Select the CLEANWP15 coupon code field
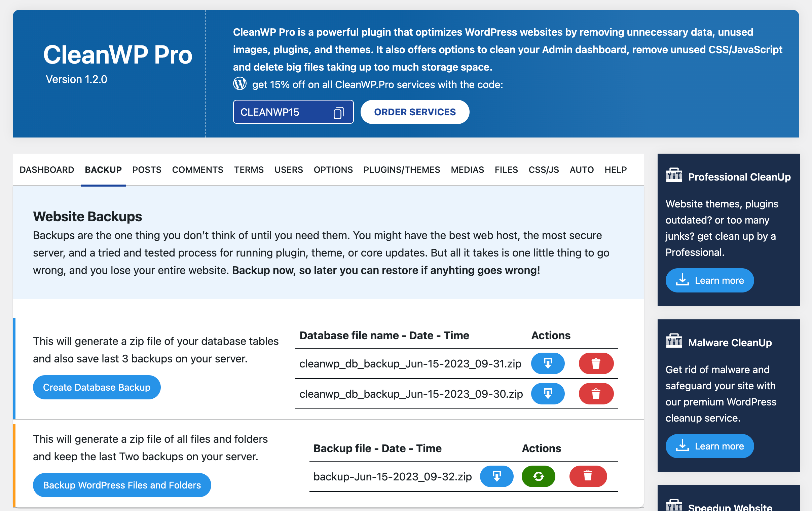812x511 pixels. [x=293, y=112]
